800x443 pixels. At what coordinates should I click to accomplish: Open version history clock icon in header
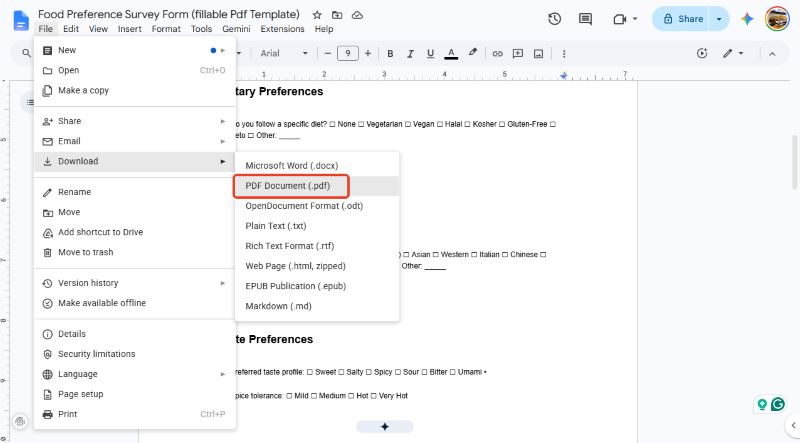tap(555, 19)
